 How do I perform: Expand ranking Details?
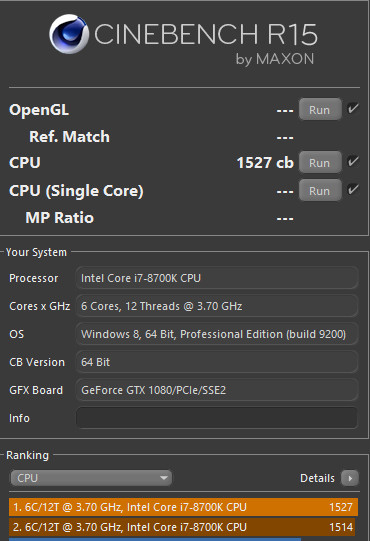click(x=329, y=478)
